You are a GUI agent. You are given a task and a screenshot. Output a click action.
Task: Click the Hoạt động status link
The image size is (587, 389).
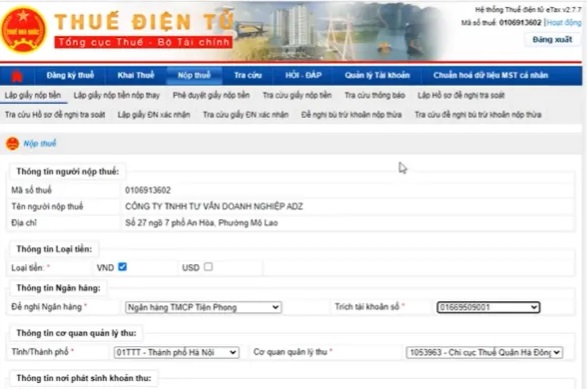pyautogui.click(x=564, y=22)
